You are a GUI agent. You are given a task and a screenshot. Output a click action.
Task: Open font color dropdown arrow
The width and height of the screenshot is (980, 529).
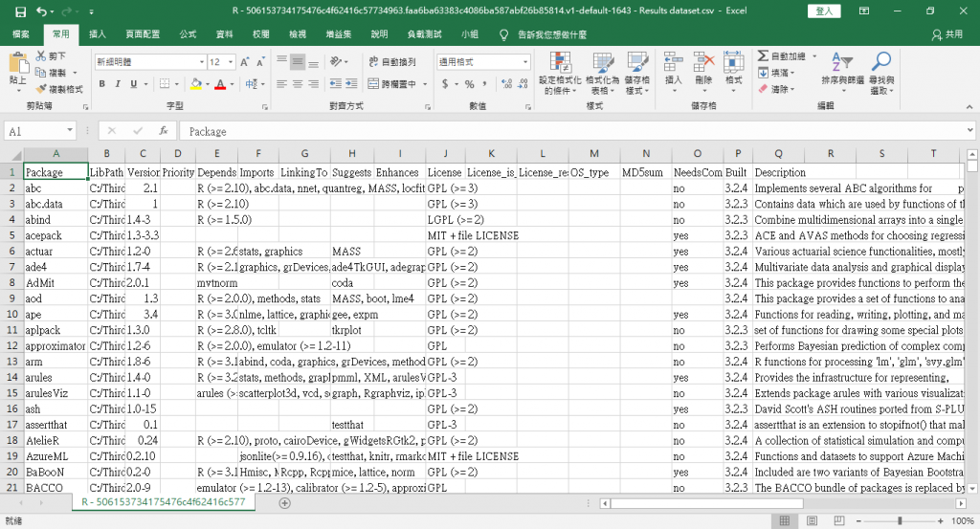coord(232,83)
